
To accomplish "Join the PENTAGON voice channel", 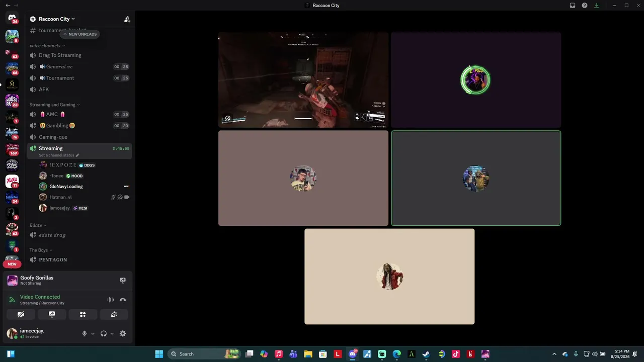I will pyautogui.click(x=79, y=260).
